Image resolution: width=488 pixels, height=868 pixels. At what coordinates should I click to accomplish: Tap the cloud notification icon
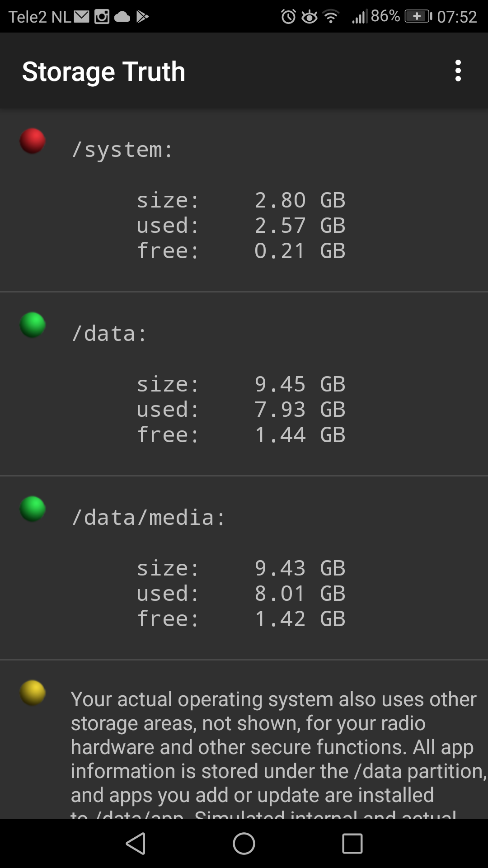pyautogui.click(x=122, y=17)
